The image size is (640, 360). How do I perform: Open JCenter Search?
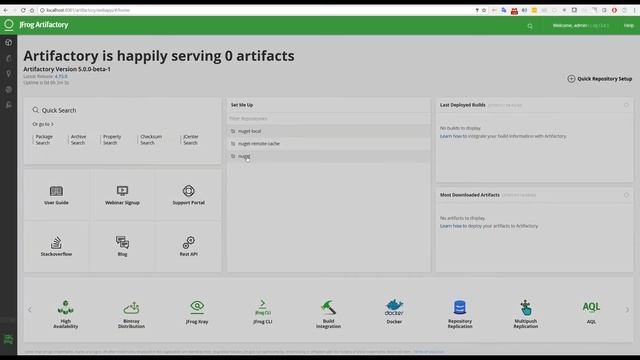(190, 140)
